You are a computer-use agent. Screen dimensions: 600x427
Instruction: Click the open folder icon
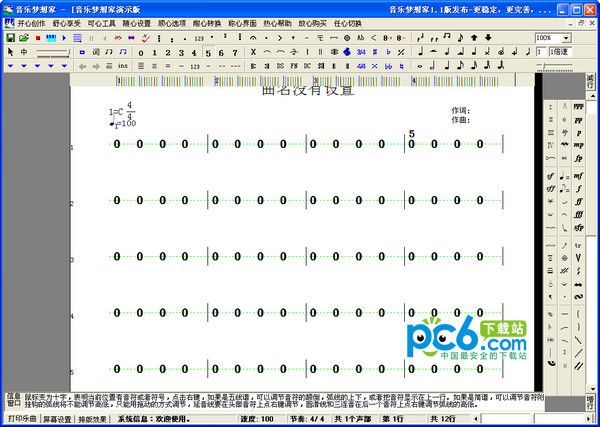[x=24, y=38]
